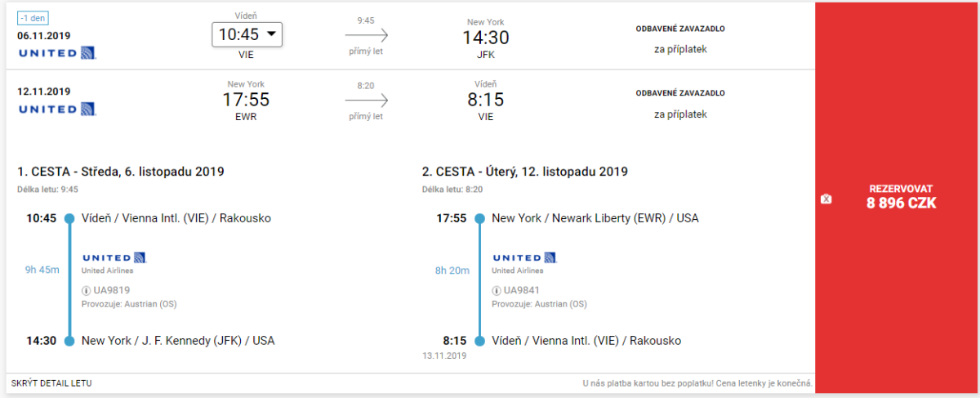Click the United logo beside 06.11.2019
This screenshot has width=980, height=398.
pyautogui.click(x=56, y=53)
